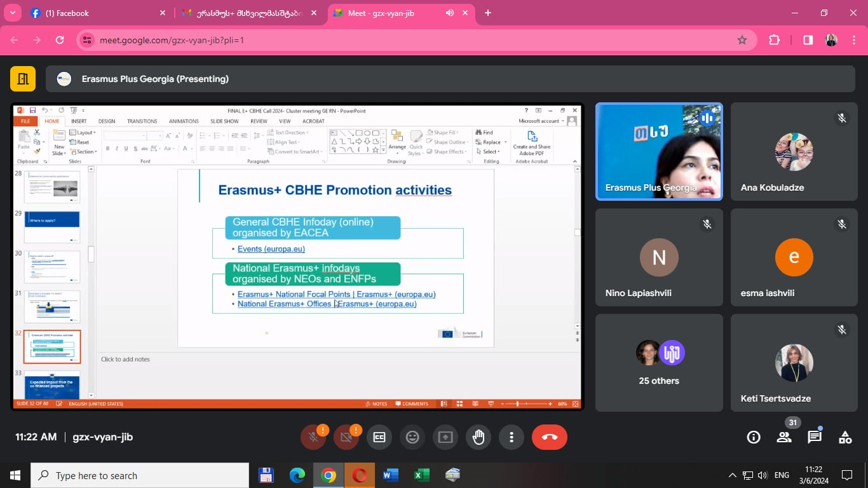This screenshot has width=868, height=488.
Task: Expand the Layout dropdown in the Slides group
Action: 83,133
